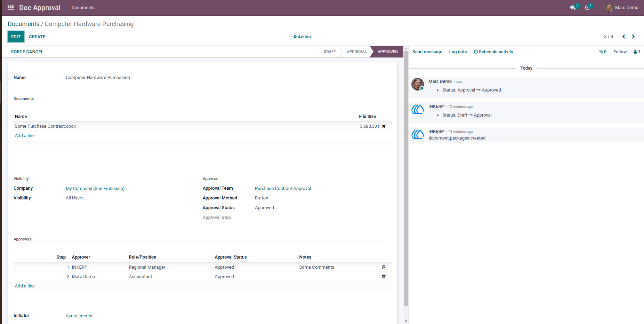Select INKERP approver cell
This screenshot has width=644, height=324.
coord(80,267)
